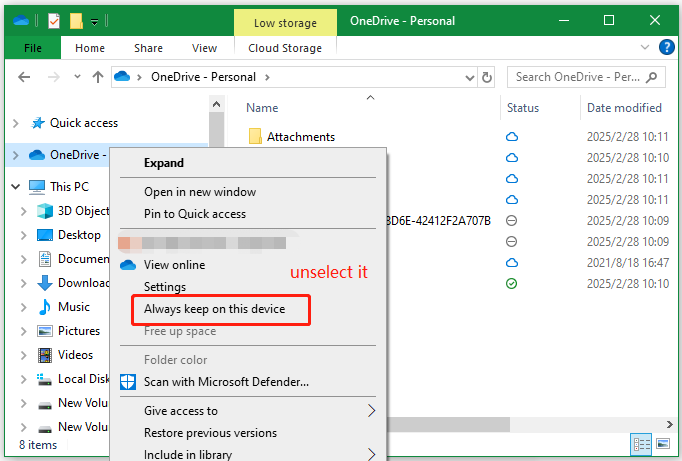
Task: Choose Scan with Microsoft Defender
Action: 226,382
